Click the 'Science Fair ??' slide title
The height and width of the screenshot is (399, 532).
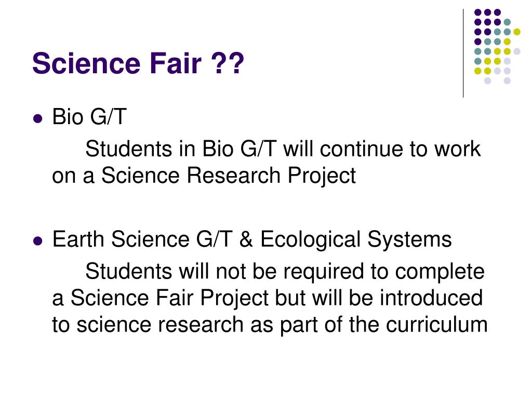(x=138, y=63)
